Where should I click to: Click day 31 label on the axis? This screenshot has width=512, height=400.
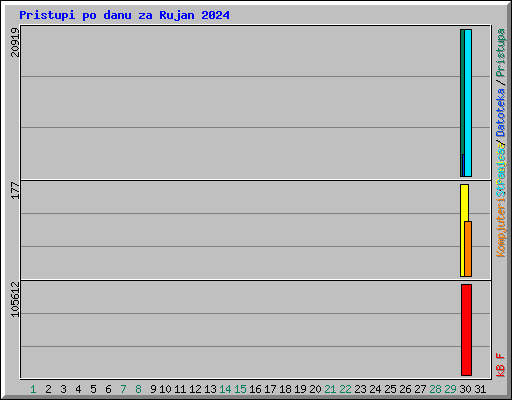coord(480,389)
